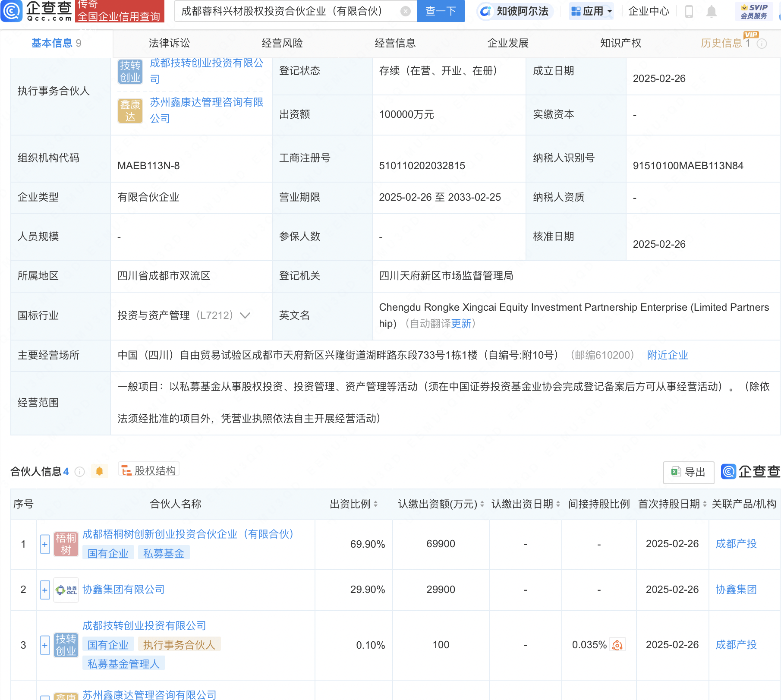Click 私募基金管理人 tag
The width and height of the screenshot is (781, 700).
click(x=123, y=664)
